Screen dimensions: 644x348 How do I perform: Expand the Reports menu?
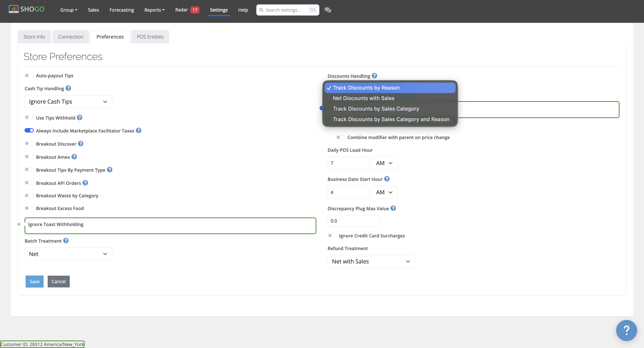coord(154,10)
